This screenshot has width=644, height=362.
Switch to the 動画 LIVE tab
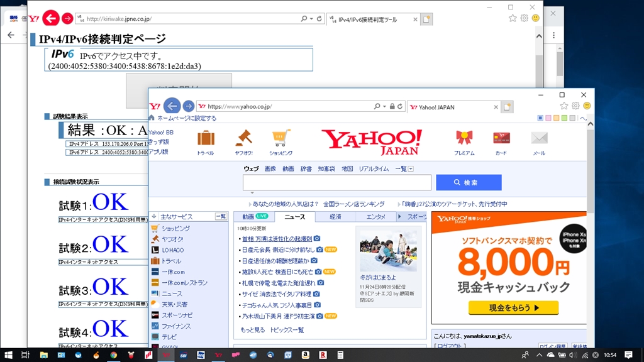tap(254, 216)
